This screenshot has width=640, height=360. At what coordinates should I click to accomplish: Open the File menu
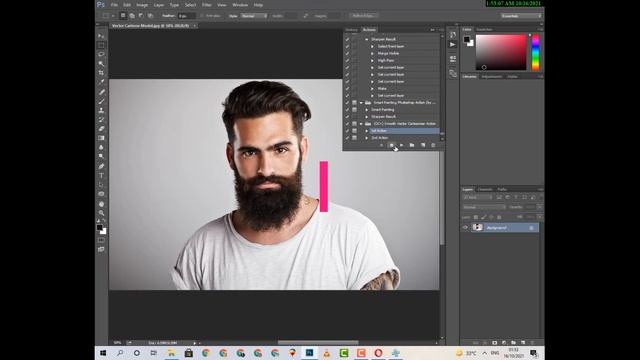click(x=114, y=5)
